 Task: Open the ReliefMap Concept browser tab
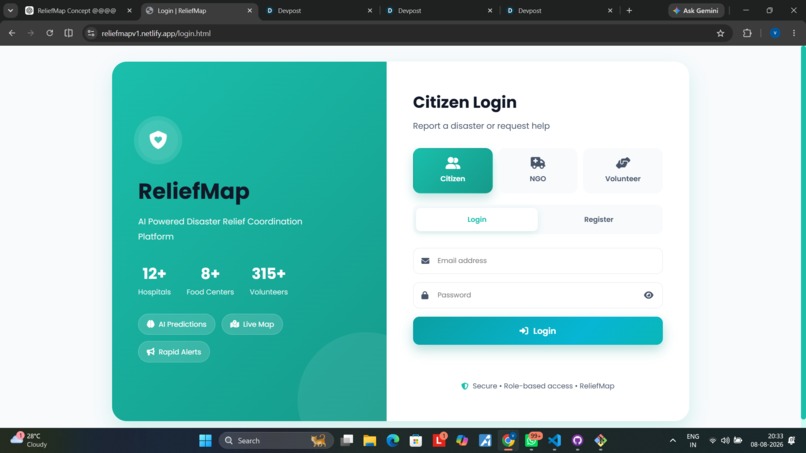77,10
